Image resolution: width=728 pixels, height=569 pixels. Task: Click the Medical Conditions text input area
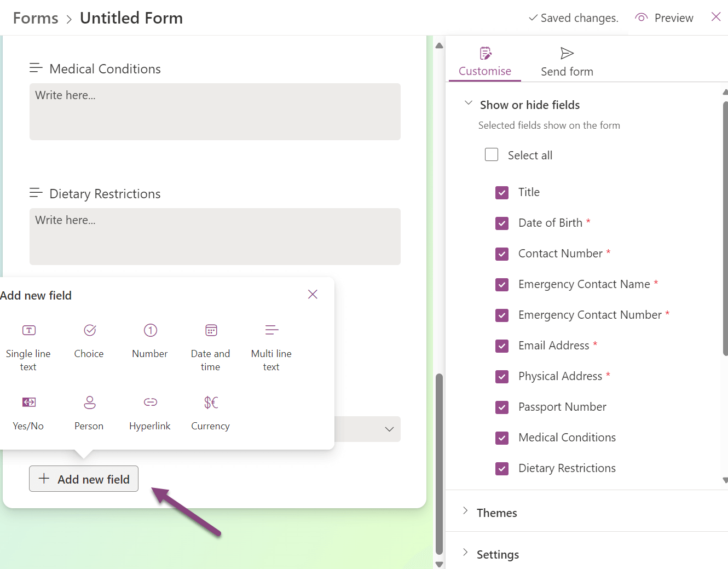pos(215,111)
